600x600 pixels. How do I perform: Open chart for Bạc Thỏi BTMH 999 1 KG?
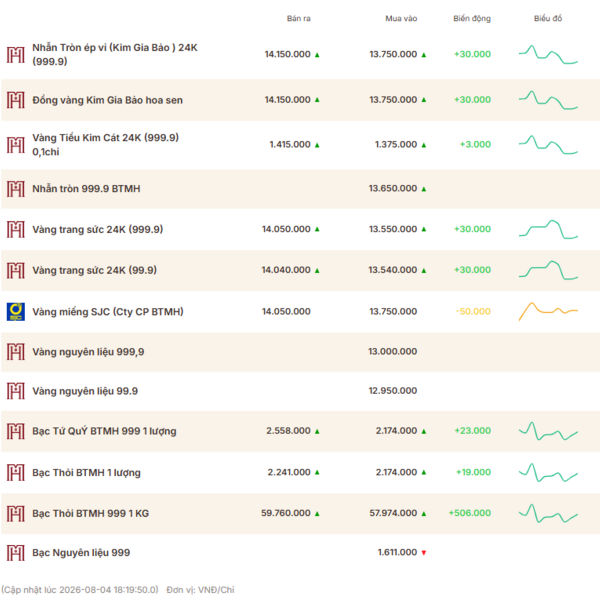click(x=548, y=514)
